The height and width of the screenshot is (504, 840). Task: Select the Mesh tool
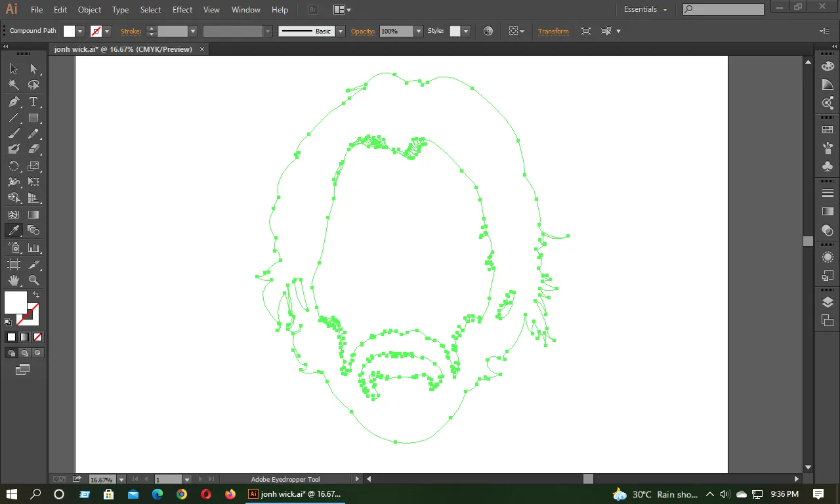14,215
